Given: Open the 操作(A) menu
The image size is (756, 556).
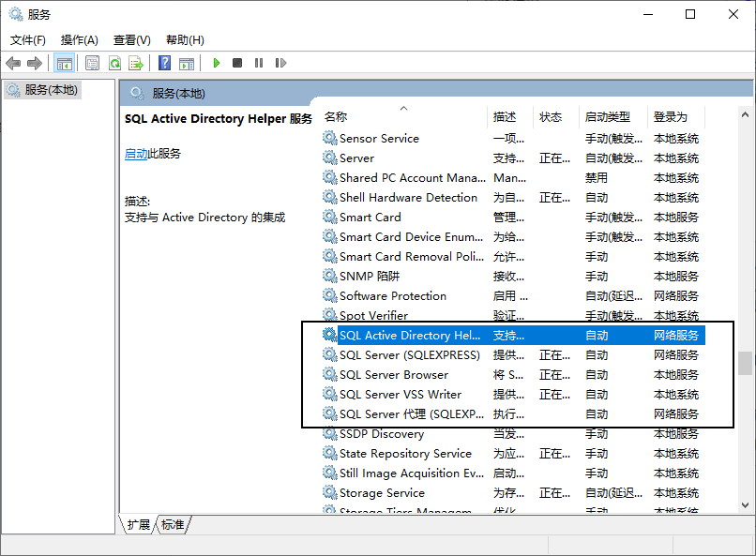Looking at the screenshot, I should click(x=79, y=40).
